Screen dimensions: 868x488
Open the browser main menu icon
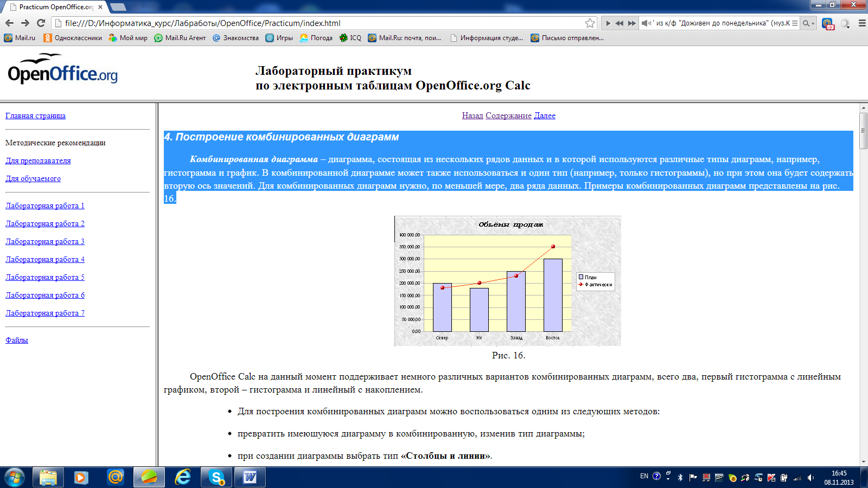point(862,23)
